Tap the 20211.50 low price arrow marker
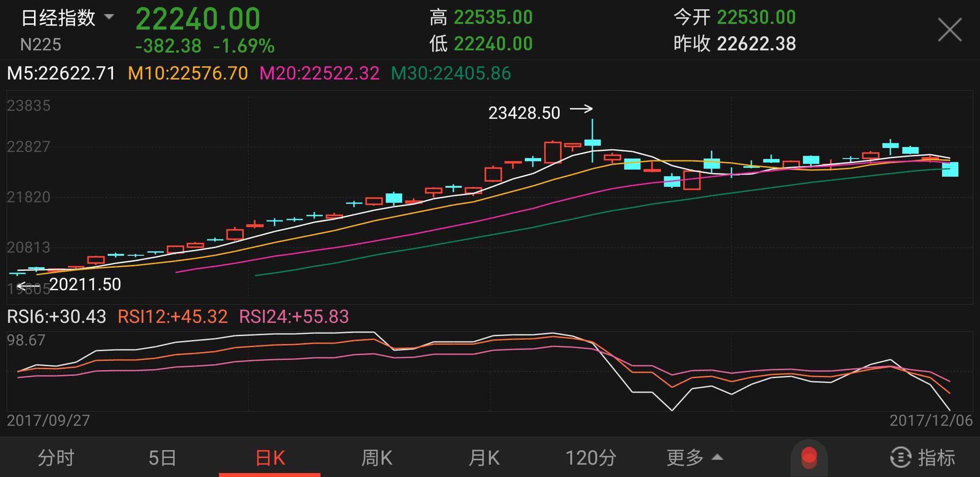This screenshot has width=980, height=477. tap(69, 284)
